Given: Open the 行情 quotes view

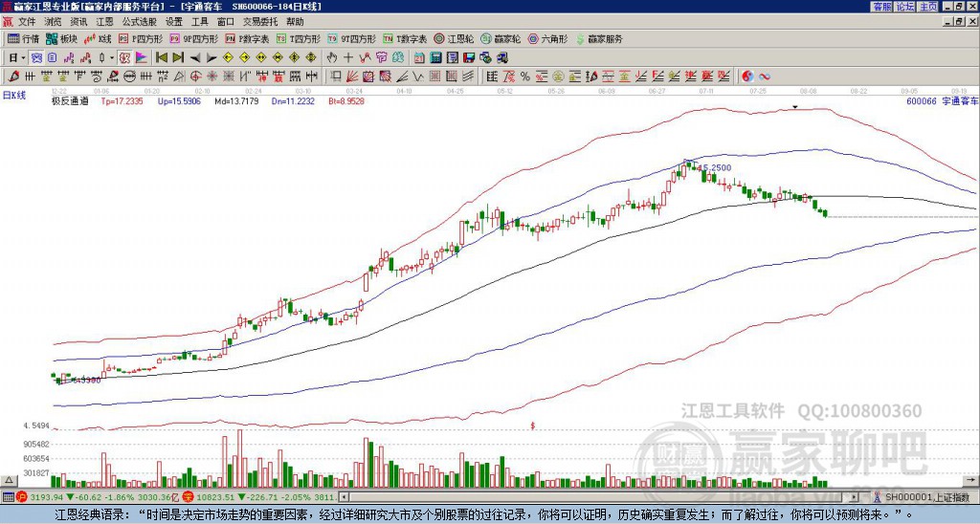Looking at the screenshot, I should 23,38.
